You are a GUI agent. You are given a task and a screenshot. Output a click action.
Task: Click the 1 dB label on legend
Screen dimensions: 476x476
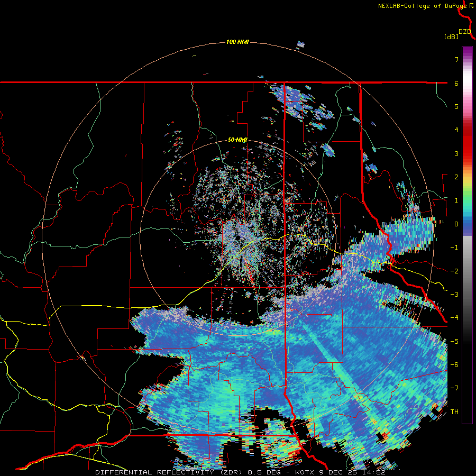pyautogui.click(x=456, y=200)
